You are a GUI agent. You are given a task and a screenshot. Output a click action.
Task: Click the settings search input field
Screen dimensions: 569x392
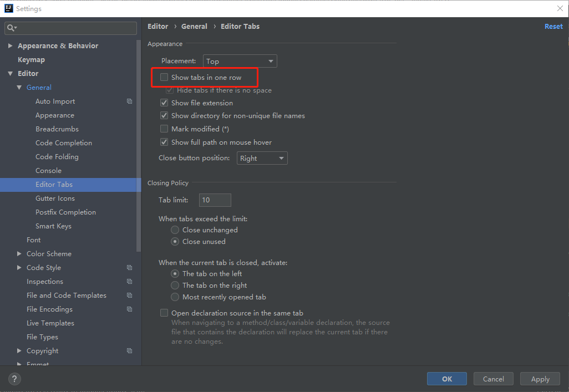[71, 28]
